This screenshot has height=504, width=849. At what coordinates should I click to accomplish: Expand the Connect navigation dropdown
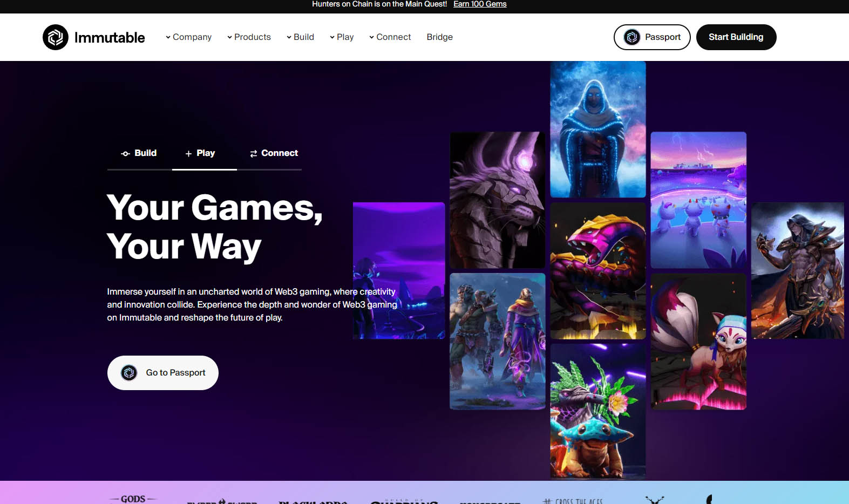[x=390, y=37]
